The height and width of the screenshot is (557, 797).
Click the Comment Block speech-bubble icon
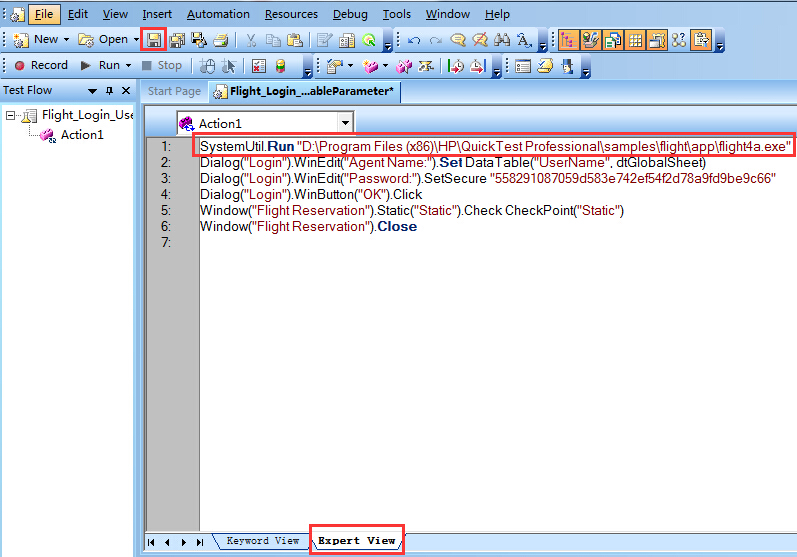tap(458, 40)
